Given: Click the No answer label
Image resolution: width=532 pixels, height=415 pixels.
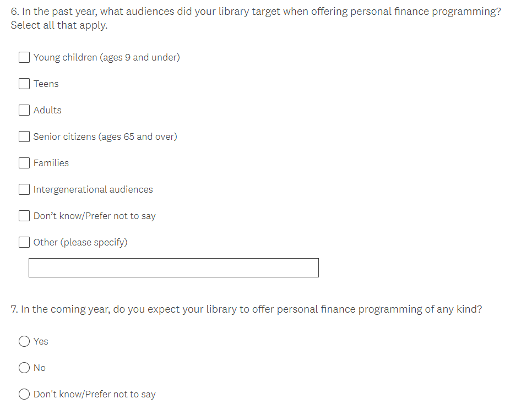Looking at the screenshot, I should 40,368.
